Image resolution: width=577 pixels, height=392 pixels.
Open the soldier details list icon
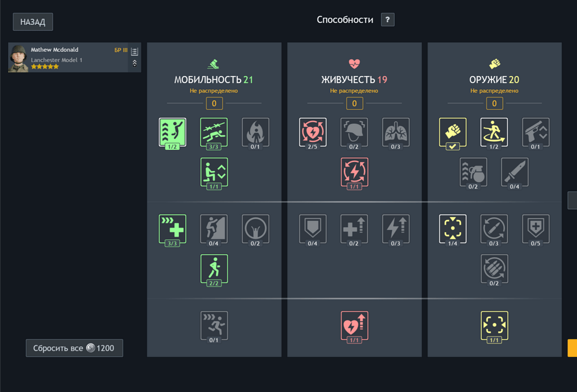pyautogui.click(x=135, y=52)
